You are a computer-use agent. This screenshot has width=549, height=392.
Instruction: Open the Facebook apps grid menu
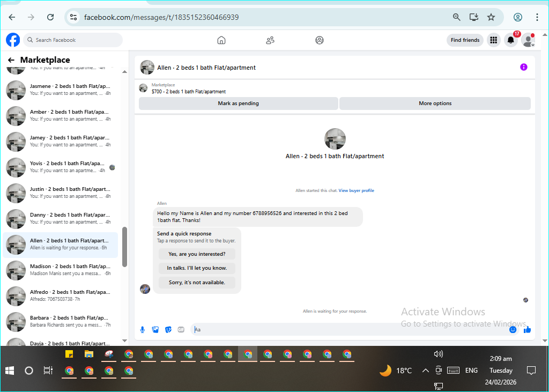493,40
